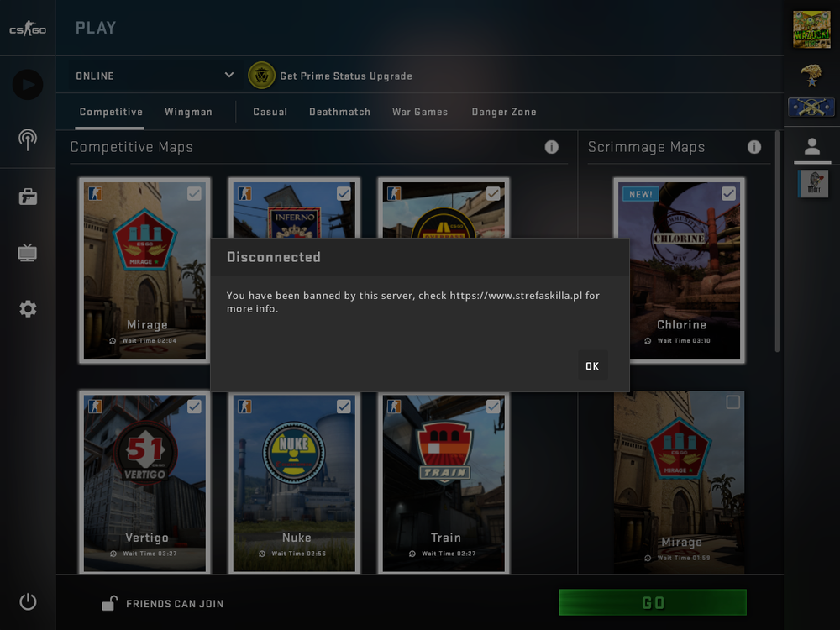Open the friends list person icon

point(812,146)
